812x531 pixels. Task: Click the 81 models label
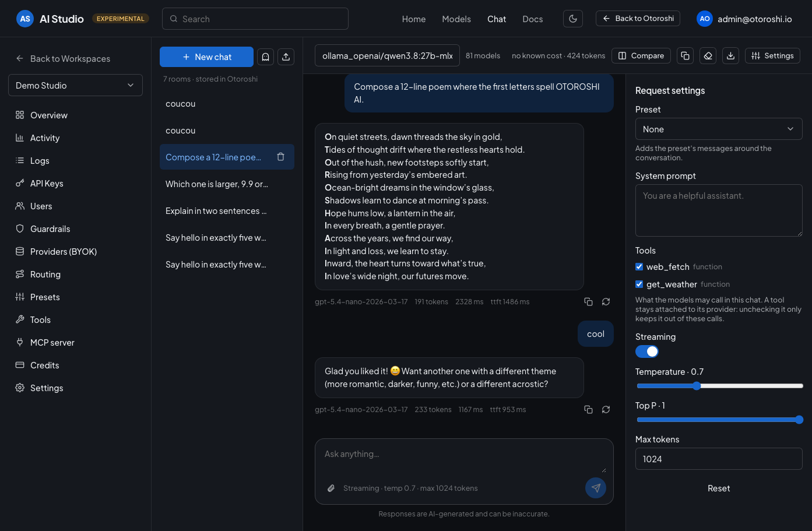tap(483, 56)
